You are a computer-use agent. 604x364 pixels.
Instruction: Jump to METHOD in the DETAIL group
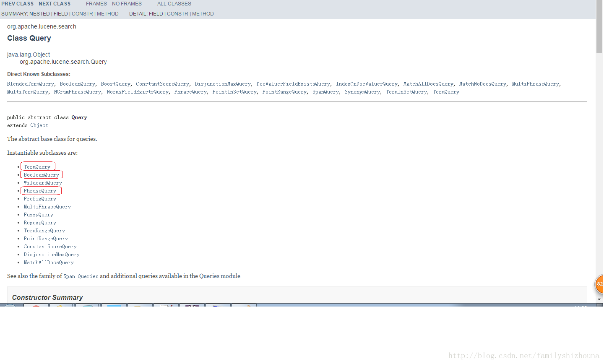click(203, 14)
